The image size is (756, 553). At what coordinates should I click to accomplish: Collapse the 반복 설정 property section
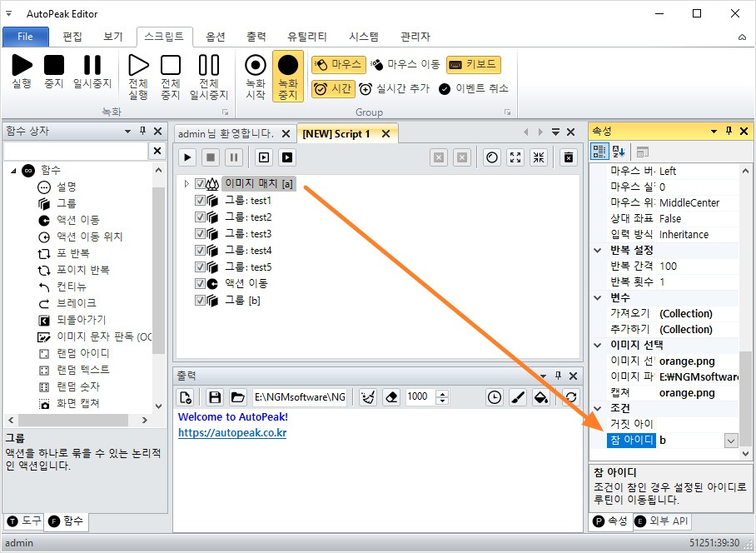(x=598, y=250)
